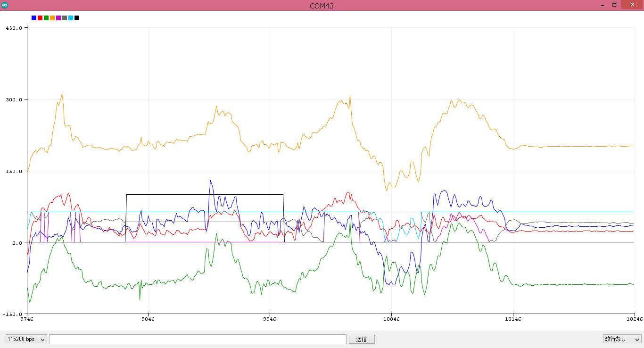Click the blue legend swatch
The width and height of the screenshot is (644, 348).
[34, 18]
